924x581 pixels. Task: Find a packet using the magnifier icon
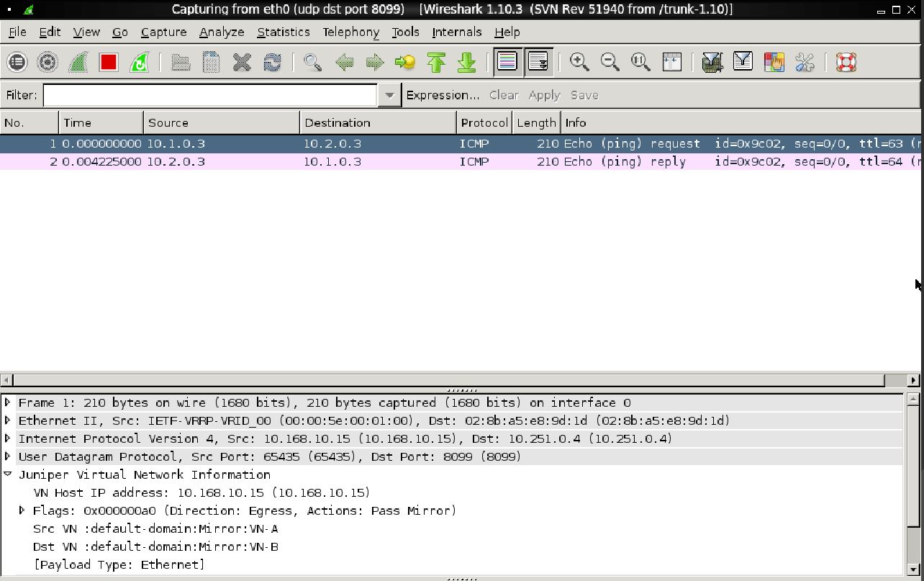click(312, 62)
